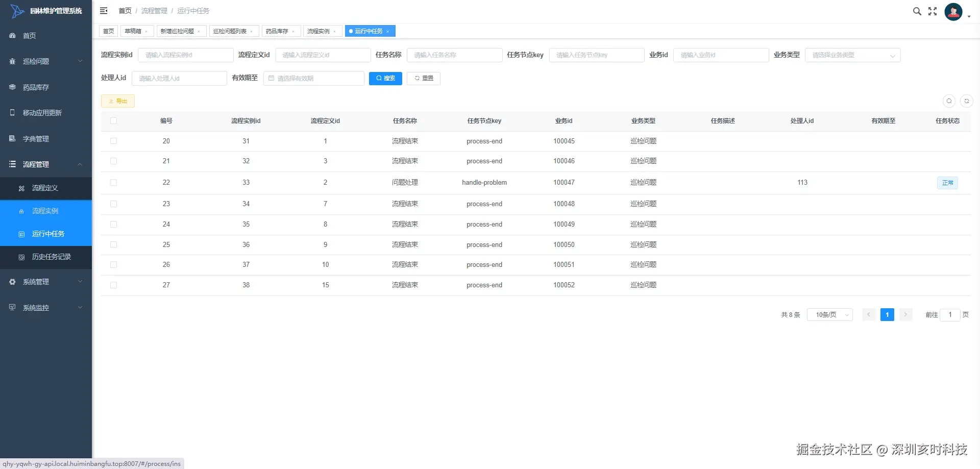Check the row with 编号 27
Viewport: 980px width, 469px height.
point(113,285)
